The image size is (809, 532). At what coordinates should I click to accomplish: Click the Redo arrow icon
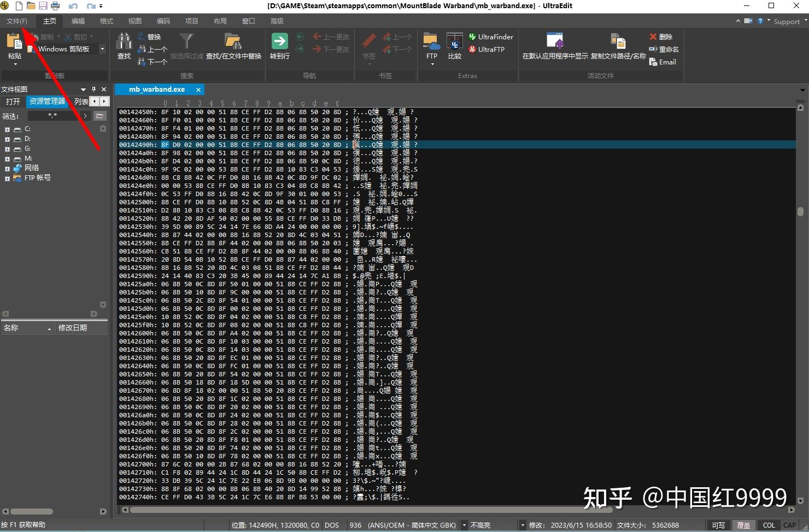pos(91,6)
